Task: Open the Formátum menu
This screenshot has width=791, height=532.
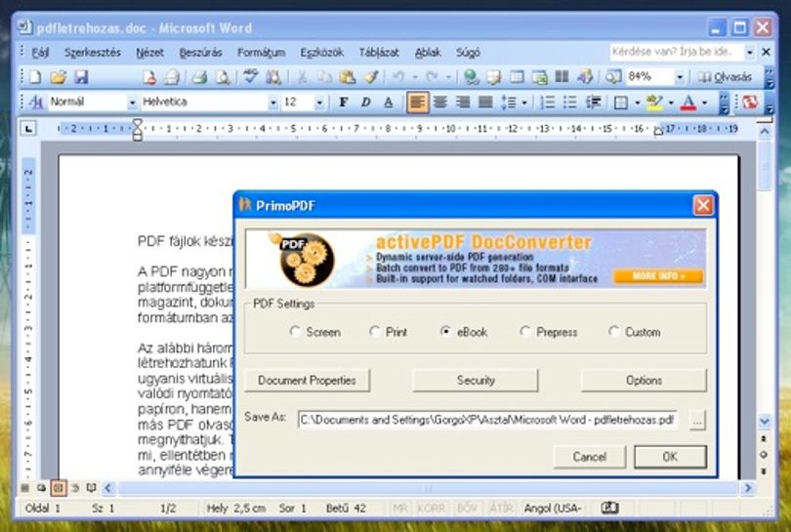Action: pyautogui.click(x=262, y=53)
